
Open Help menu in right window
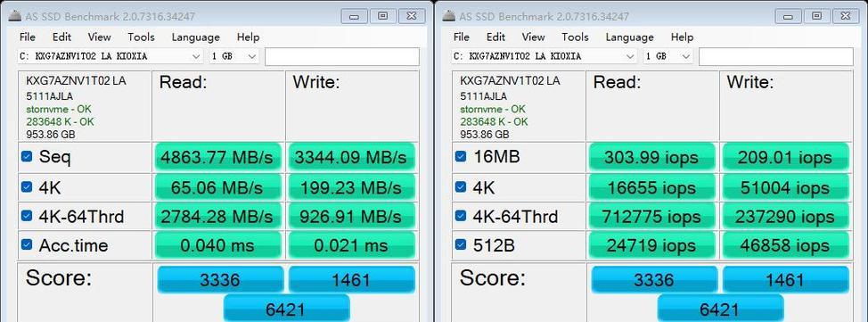[682, 37]
